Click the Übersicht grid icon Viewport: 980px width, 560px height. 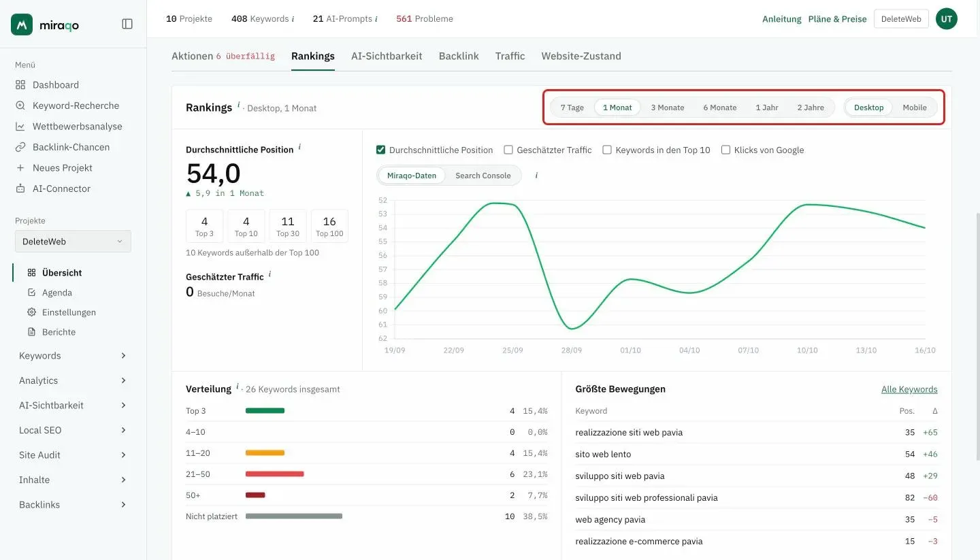pyautogui.click(x=31, y=273)
